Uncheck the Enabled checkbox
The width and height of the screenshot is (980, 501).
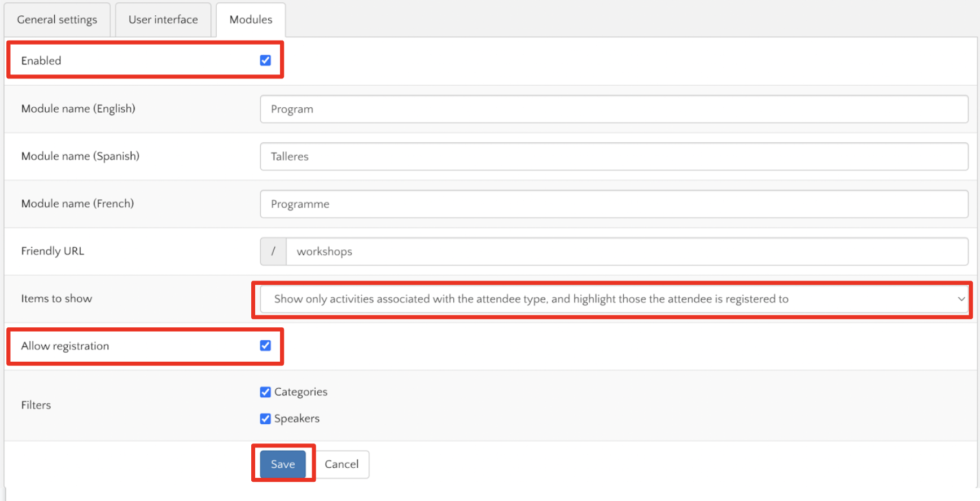coord(265,60)
